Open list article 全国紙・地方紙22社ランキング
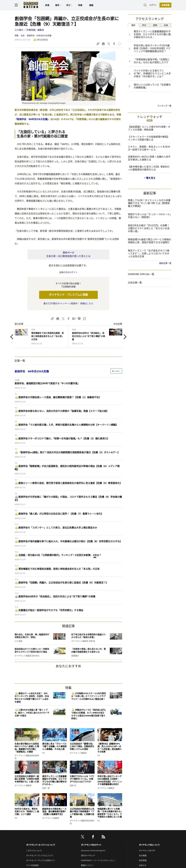The width and height of the screenshot is (186, 868). (x=59, y=555)
